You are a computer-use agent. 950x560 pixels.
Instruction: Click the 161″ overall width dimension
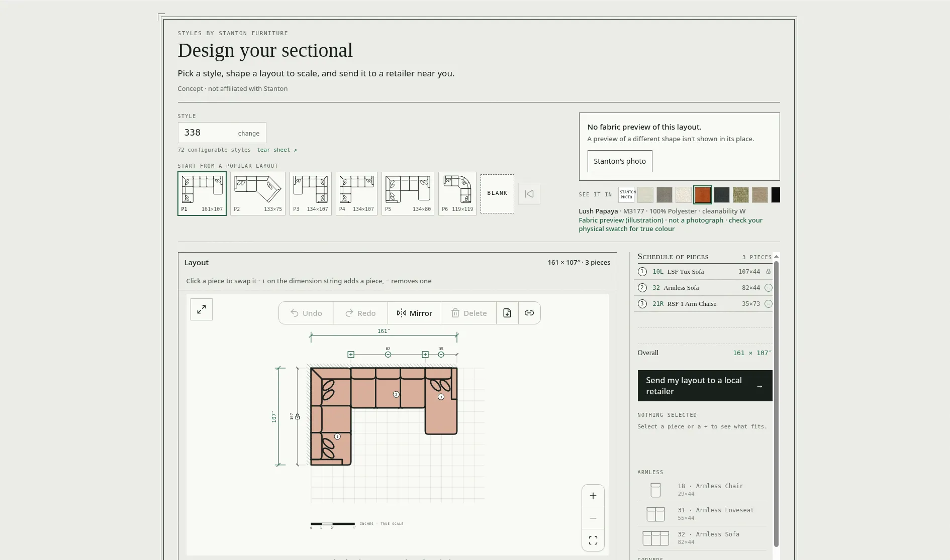(384, 331)
